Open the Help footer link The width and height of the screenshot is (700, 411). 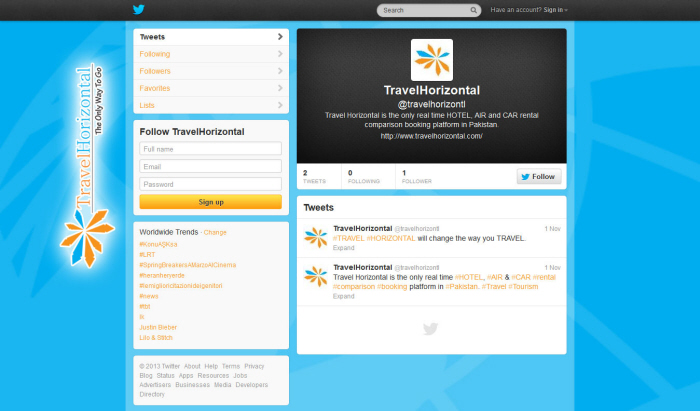(211, 366)
